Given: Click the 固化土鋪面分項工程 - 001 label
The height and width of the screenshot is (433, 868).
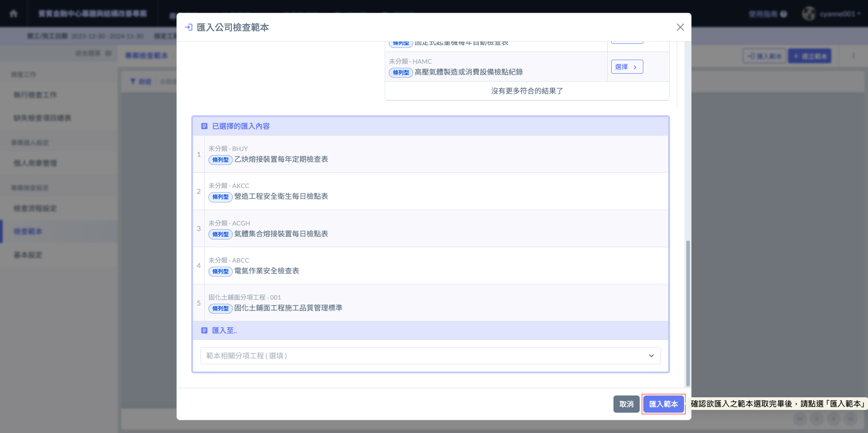Looking at the screenshot, I should point(245,297).
